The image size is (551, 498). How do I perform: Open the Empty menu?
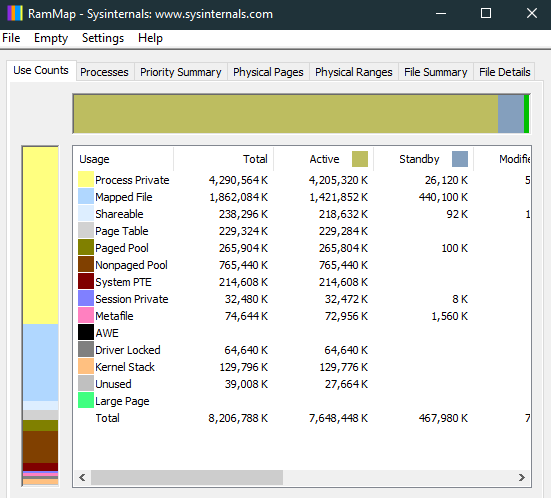pyautogui.click(x=51, y=38)
